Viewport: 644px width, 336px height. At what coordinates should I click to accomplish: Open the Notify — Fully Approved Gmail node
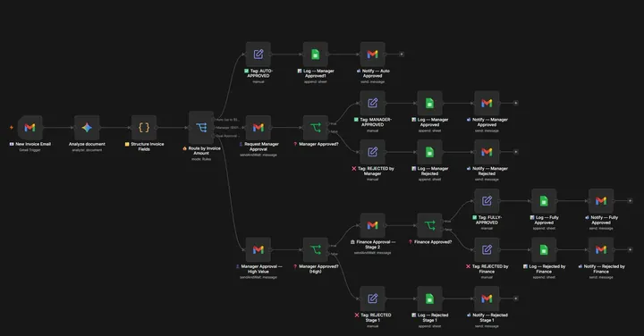click(601, 200)
